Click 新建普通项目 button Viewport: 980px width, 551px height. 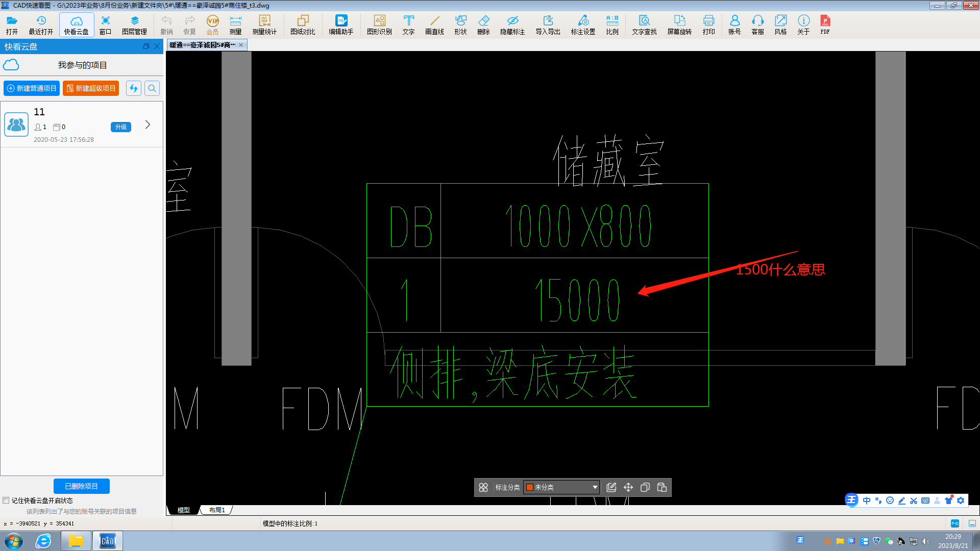click(x=32, y=88)
